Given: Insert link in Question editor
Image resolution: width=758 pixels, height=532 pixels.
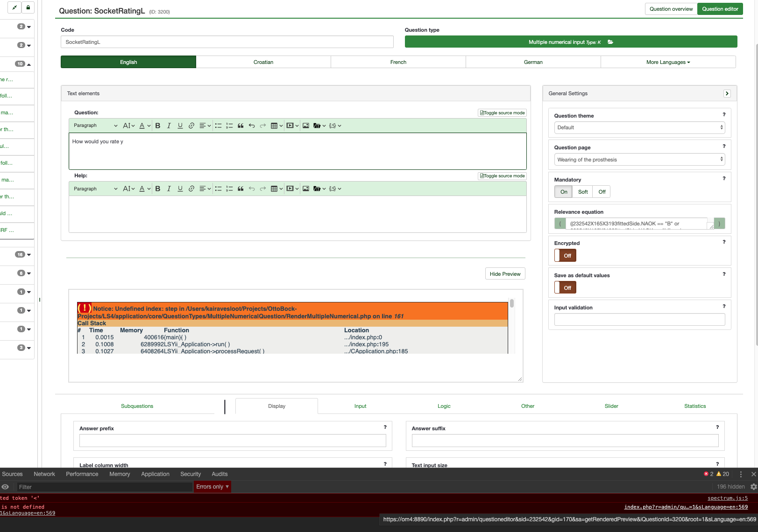Looking at the screenshot, I should click(x=191, y=126).
